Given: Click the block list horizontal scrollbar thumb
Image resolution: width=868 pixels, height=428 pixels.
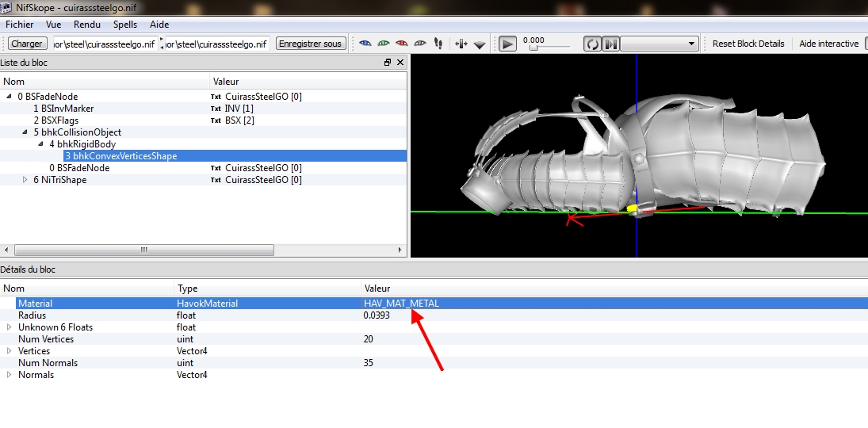Looking at the screenshot, I should (x=144, y=250).
